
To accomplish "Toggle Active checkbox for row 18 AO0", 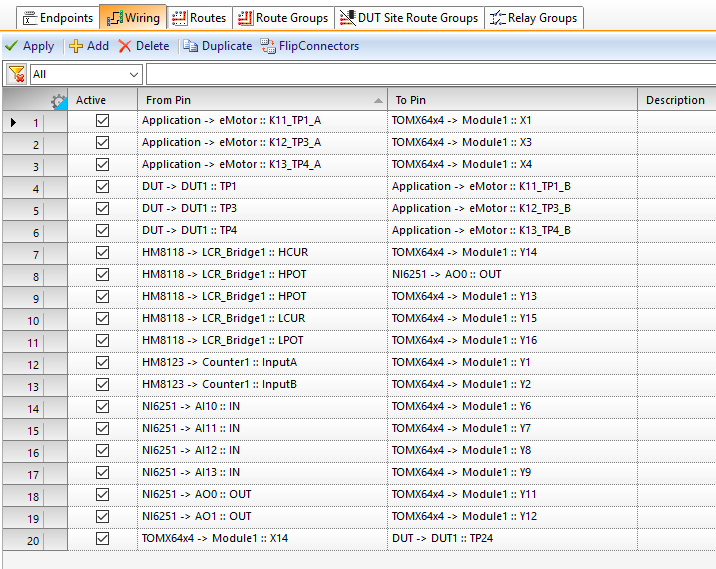I will (x=102, y=495).
